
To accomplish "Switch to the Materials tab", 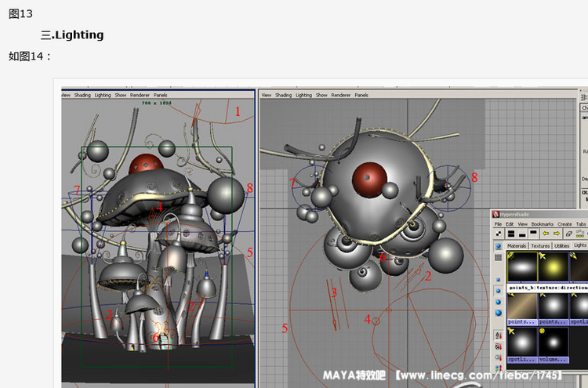I will (x=517, y=246).
